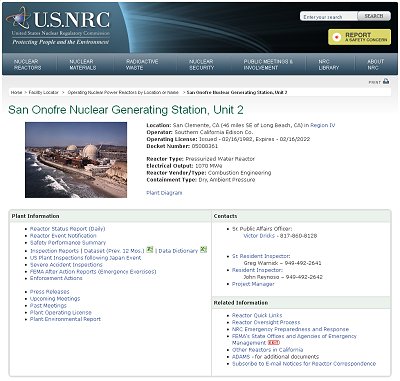Open the Data Dictionary Excel icon
This screenshot has width=400, height=381.
203,250
